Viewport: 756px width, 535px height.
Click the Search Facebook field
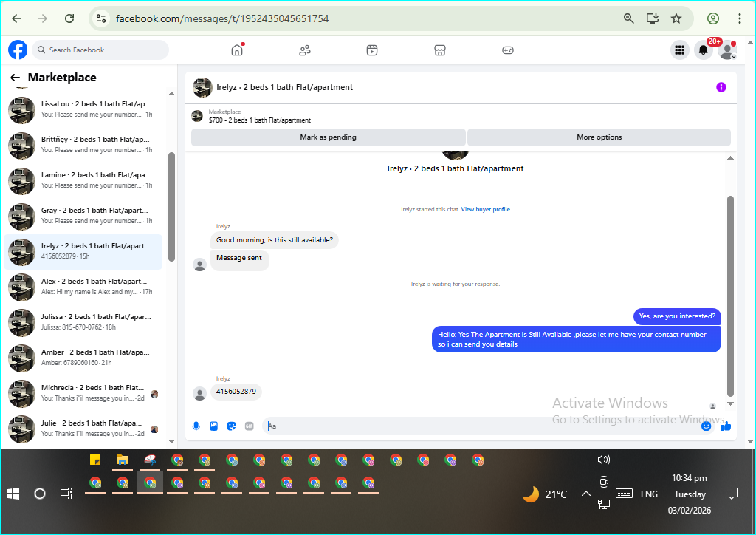tap(100, 50)
